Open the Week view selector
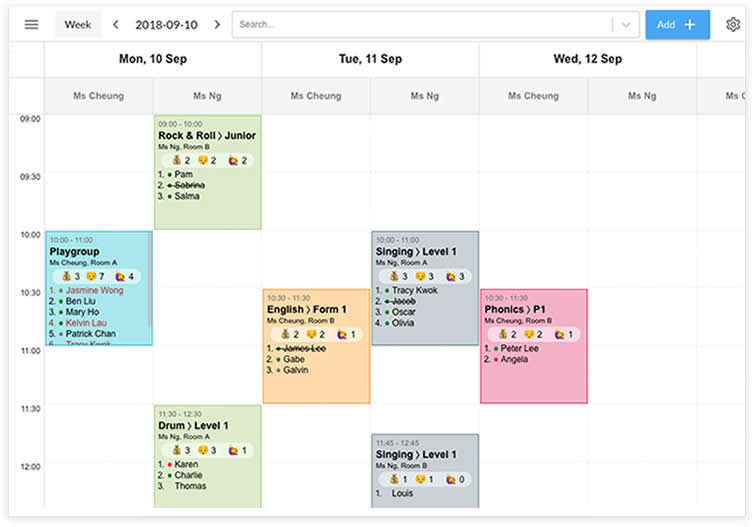 pos(78,25)
